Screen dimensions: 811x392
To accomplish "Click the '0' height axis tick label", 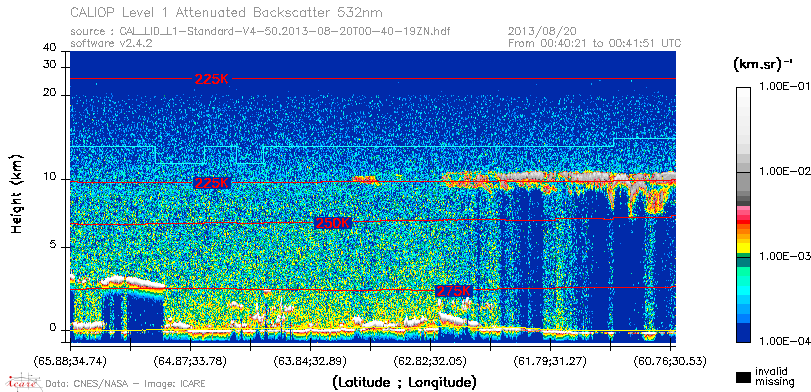I will pyautogui.click(x=53, y=328).
